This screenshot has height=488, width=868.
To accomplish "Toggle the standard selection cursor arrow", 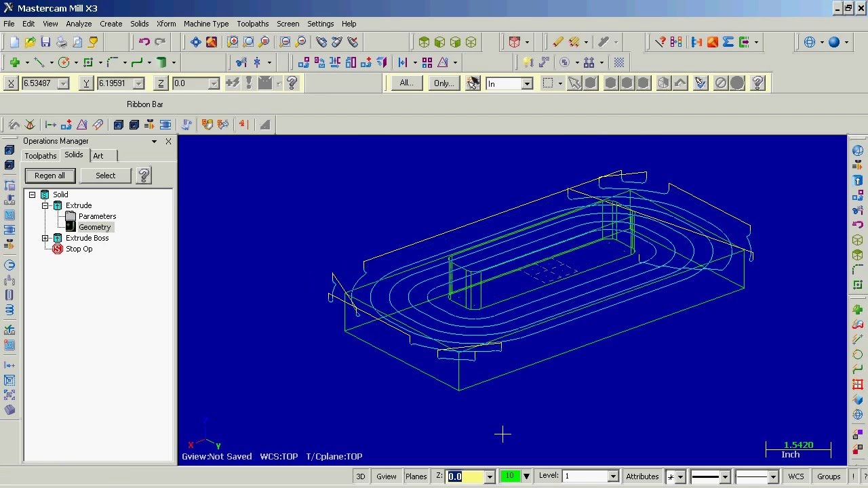I will (574, 83).
